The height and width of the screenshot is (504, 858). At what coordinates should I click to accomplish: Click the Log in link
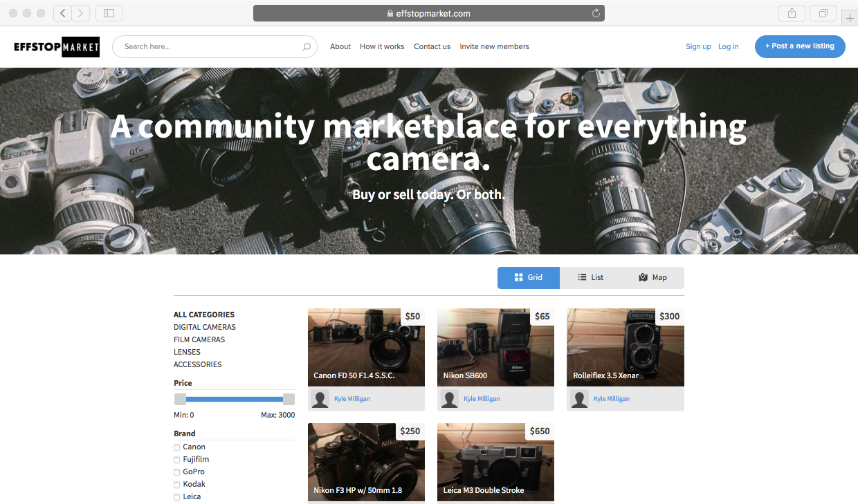point(728,46)
